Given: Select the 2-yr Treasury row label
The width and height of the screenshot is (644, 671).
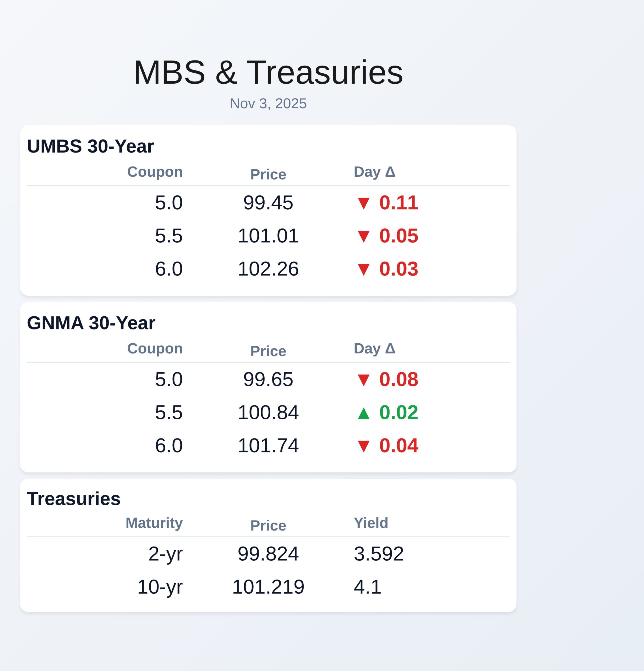Looking at the screenshot, I should tap(165, 554).
